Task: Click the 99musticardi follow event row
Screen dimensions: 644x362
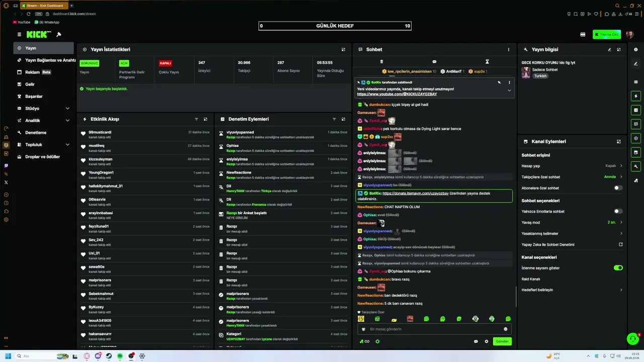Action: pyautogui.click(x=146, y=134)
